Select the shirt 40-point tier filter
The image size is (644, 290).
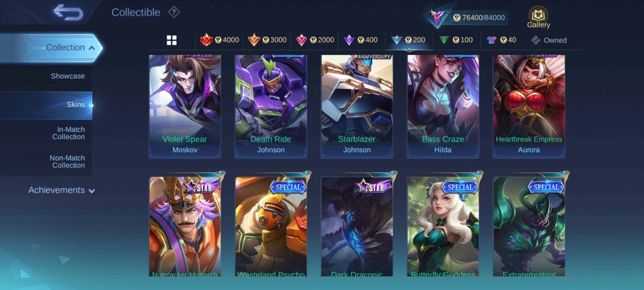(x=501, y=40)
